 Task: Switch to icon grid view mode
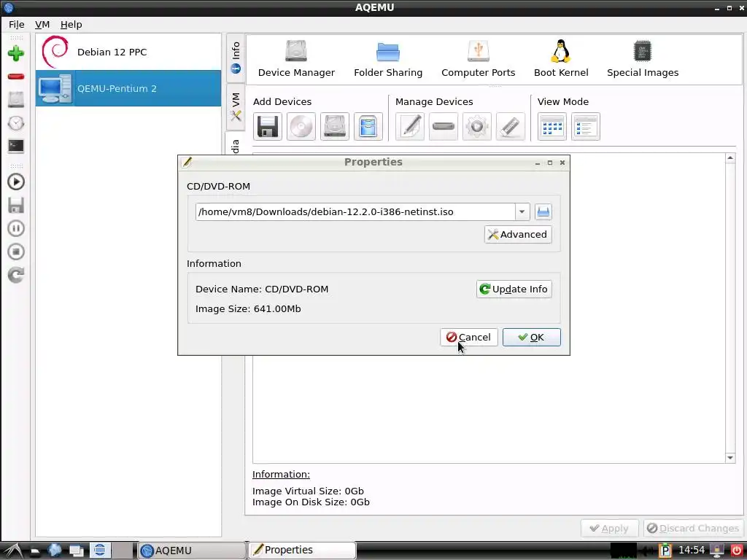(552, 127)
